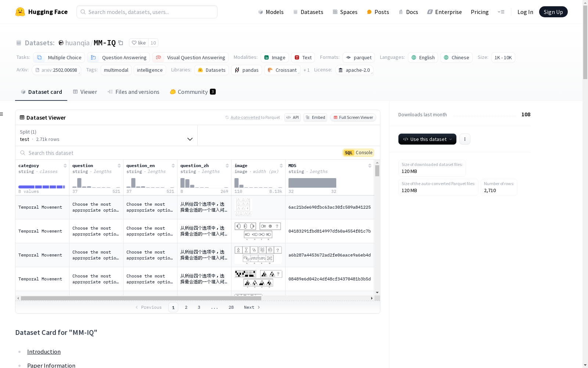
Task: Click the parquet format tag
Action: click(x=359, y=57)
